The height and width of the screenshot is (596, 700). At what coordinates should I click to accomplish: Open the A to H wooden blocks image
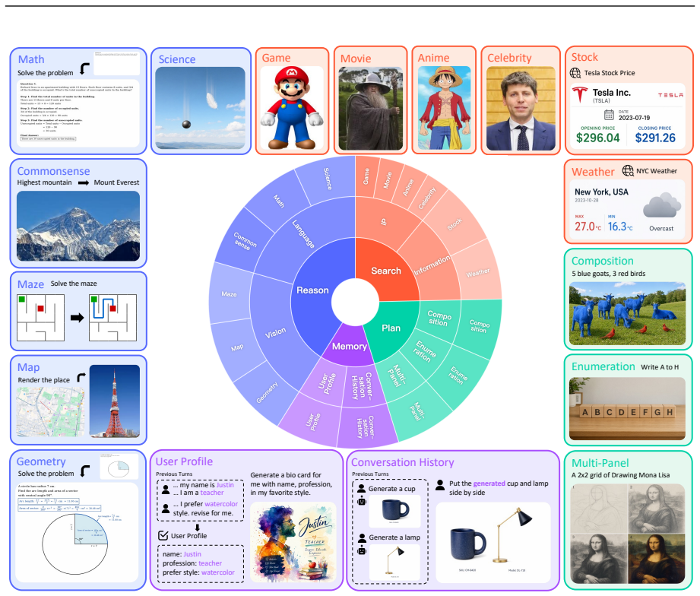[627, 408]
